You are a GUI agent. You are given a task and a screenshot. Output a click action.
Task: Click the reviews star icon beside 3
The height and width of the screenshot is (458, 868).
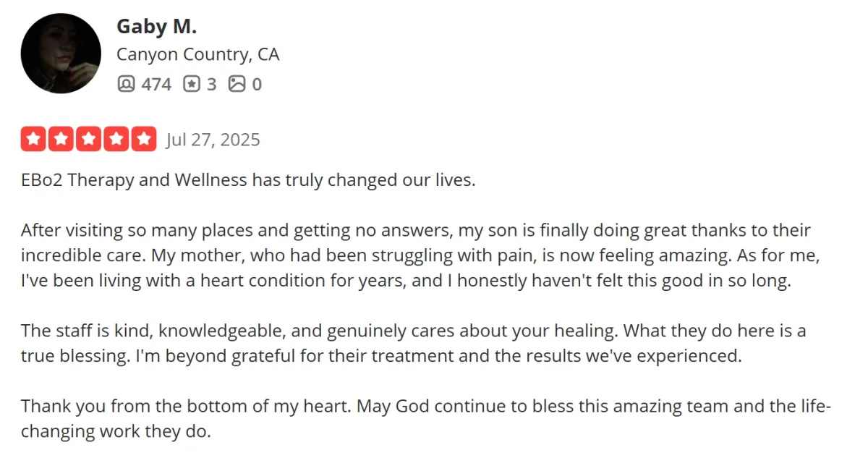[192, 85]
